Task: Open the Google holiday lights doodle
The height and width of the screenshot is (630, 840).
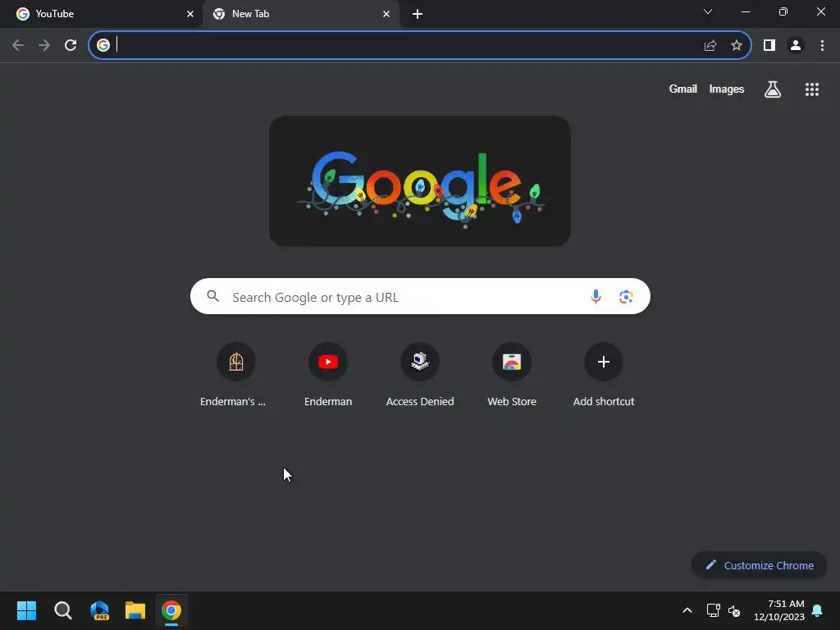Action: [420, 181]
